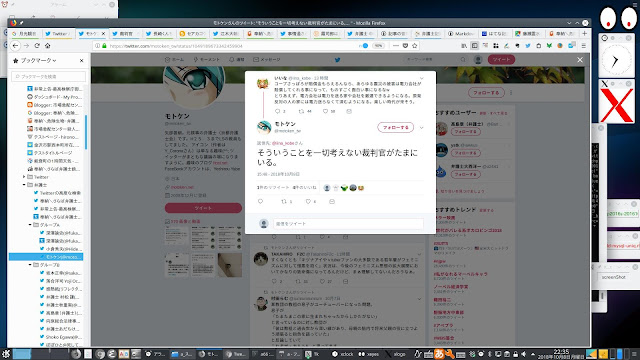Click the Japanese input あ tray icon
The image size is (640, 360).
pos(439,354)
